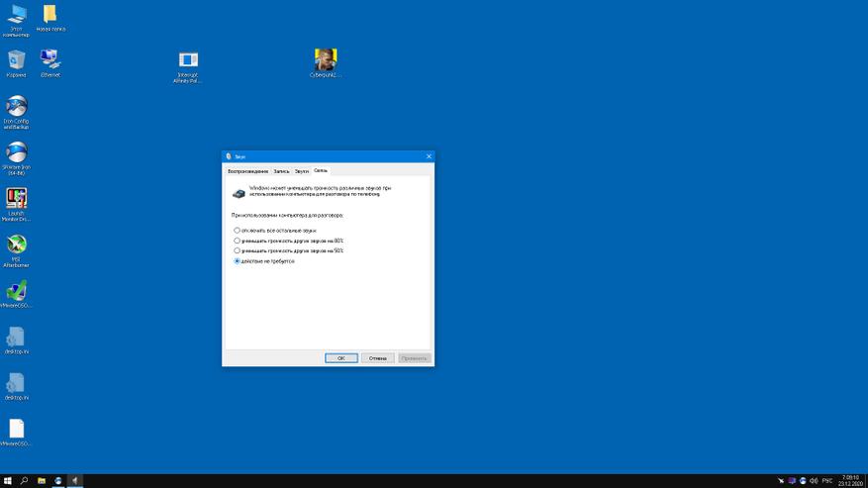Open Ethernet network shortcut
This screenshot has width=868, height=488.
[x=49, y=61]
